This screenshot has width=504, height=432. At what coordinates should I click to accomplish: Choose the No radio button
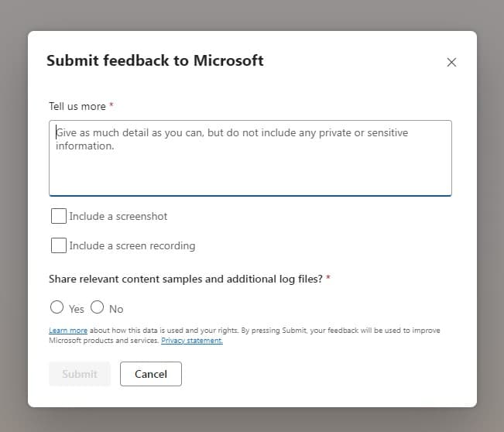(97, 307)
